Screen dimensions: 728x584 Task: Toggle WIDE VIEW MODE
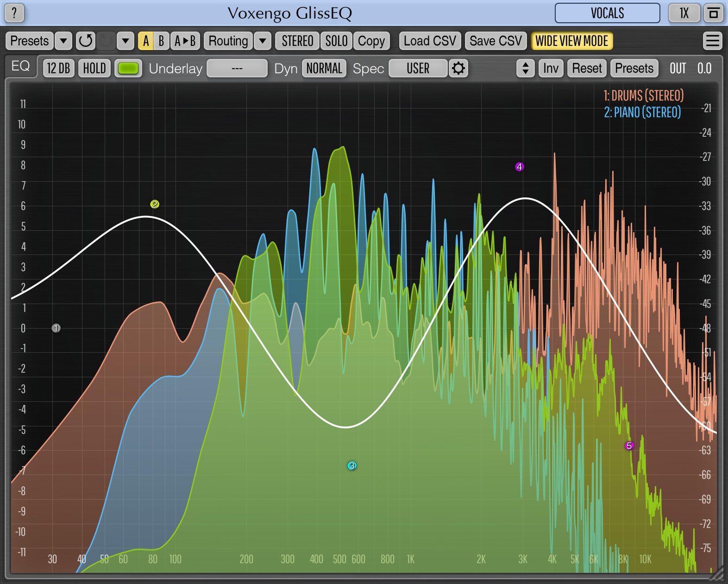pyautogui.click(x=572, y=41)
